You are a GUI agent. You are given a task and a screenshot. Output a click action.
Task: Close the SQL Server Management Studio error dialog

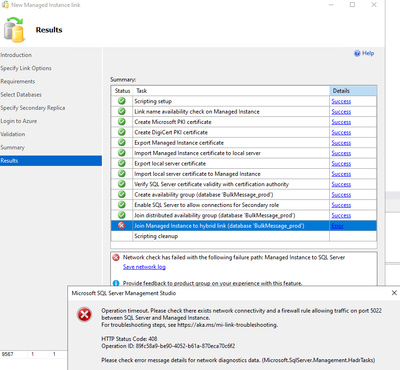[394, 293]
